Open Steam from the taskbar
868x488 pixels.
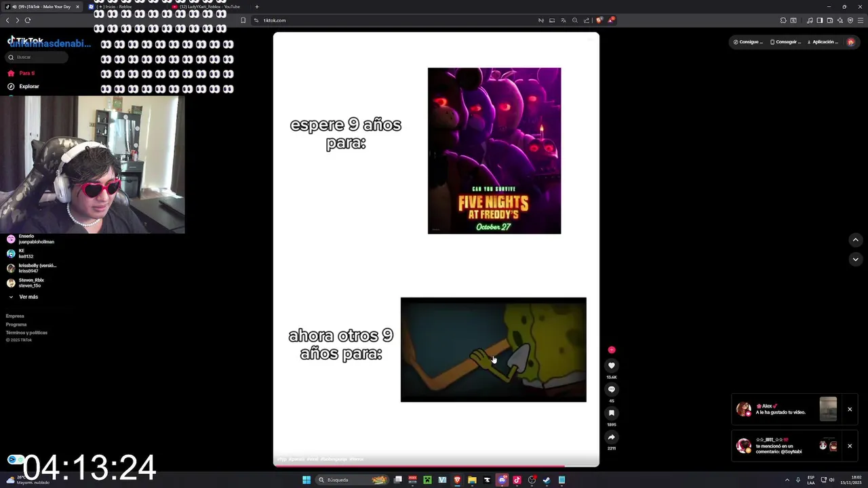coord(546,480)
